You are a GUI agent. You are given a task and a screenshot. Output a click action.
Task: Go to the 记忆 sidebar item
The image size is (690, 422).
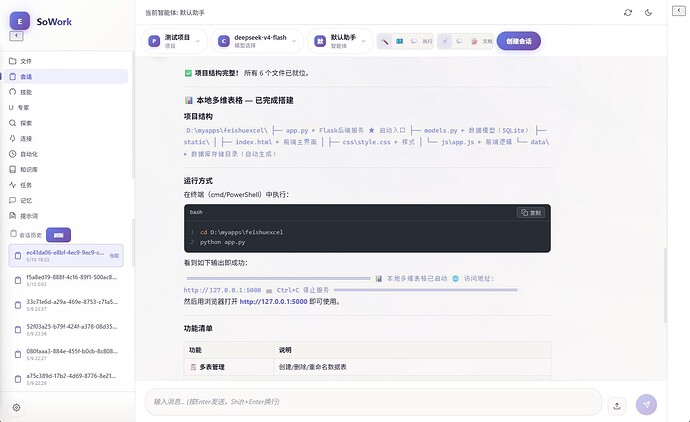click(66, 200)
